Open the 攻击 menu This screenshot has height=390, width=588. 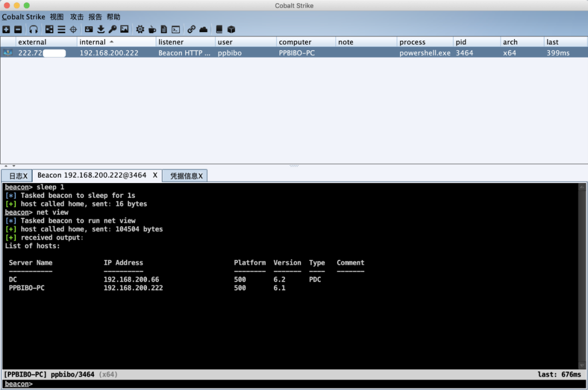click(x=77, y=17)
